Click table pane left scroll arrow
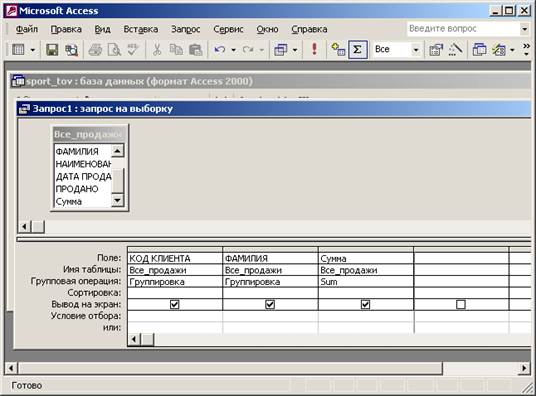 pyautogui.click(x=24, y=226)
